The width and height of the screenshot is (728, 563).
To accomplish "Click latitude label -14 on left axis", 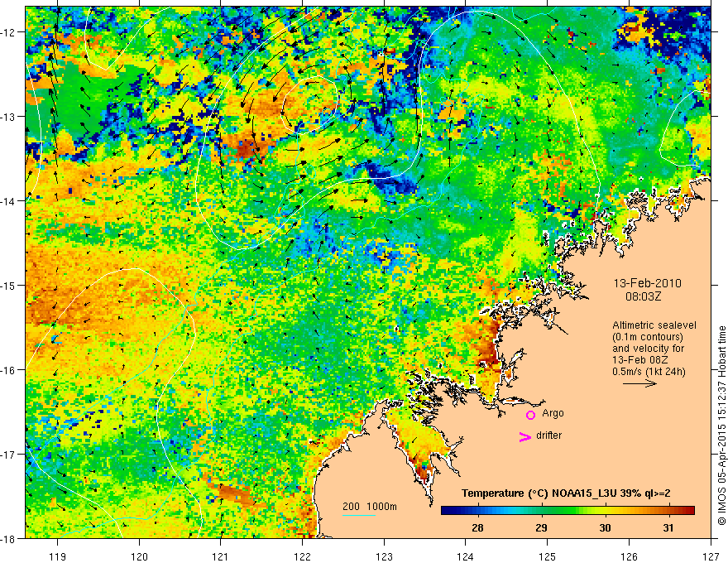I will click(7, 201).
